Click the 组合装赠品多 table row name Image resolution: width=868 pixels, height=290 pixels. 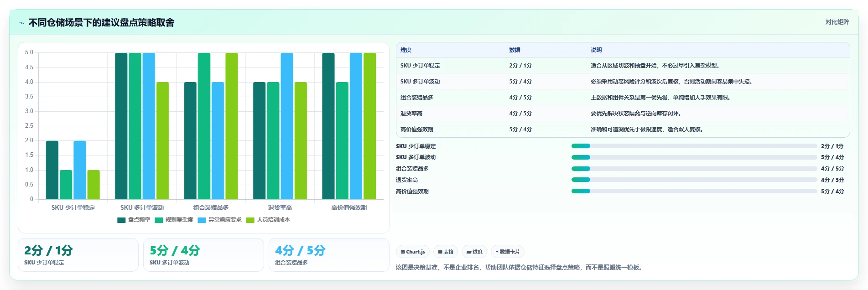(417, 98)
